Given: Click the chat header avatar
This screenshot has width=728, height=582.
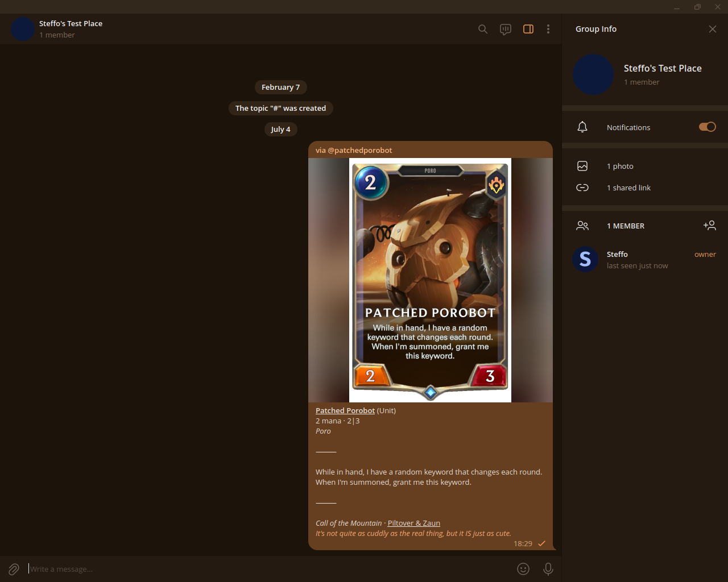Looking at the screenshot, I should tap(23, 29).
